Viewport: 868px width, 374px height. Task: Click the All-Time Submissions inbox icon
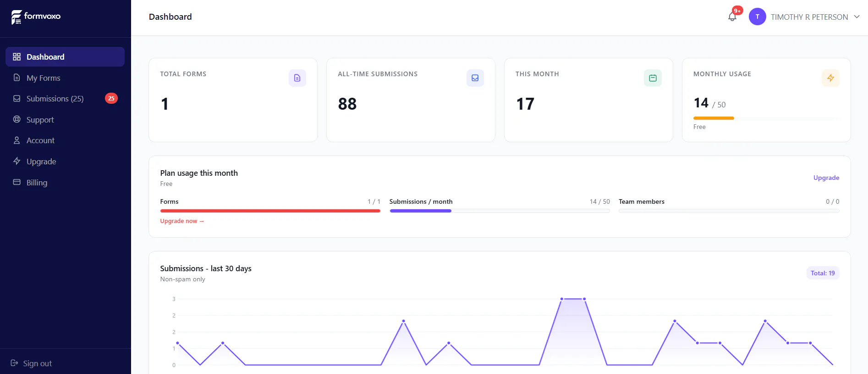(475, 78)
